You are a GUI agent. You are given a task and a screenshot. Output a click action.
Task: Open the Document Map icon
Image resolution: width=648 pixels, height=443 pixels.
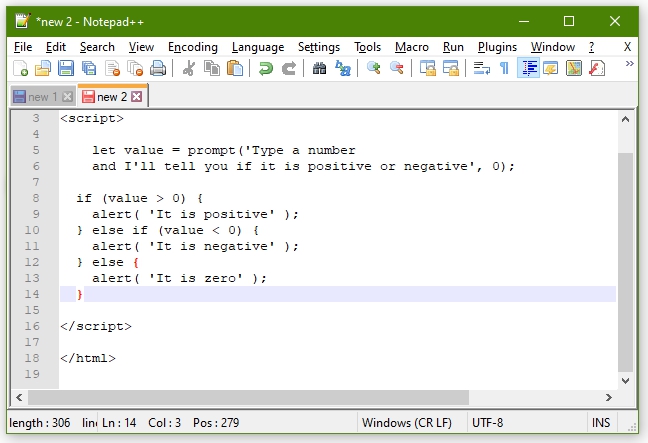coord(574,69)
